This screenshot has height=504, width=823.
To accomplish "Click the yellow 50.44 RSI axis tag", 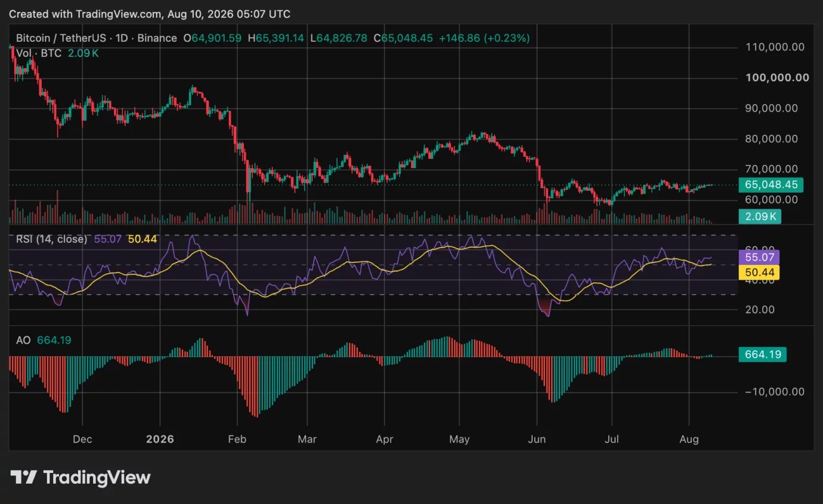I will point(759,273).
